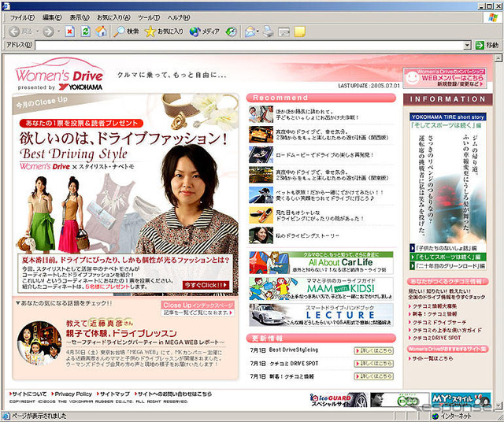Refresh the page with green arrows icon
Image resolution: width=504 pixels, height=422 pixels.
(86, 31)
